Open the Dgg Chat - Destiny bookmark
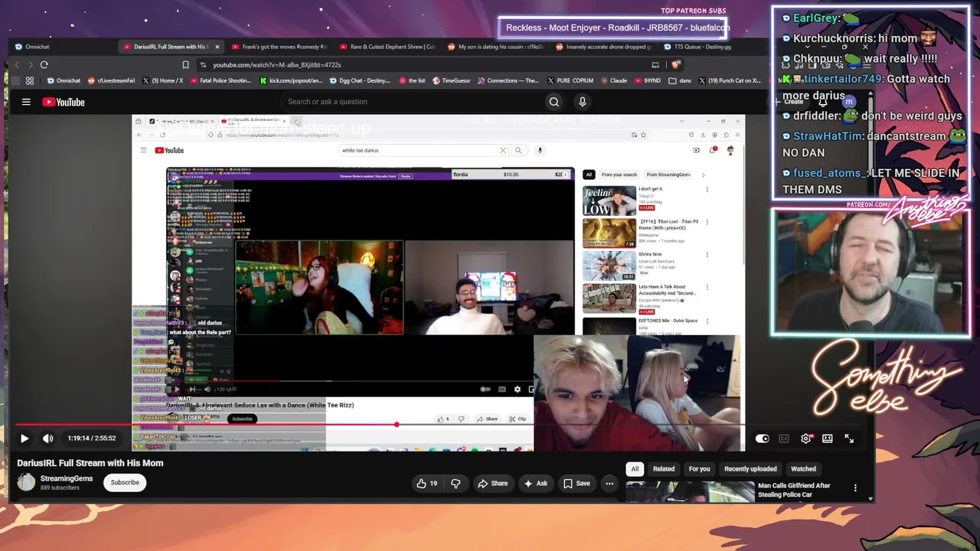The height and width of the screenshot is (551, 980). coord(360,80)
